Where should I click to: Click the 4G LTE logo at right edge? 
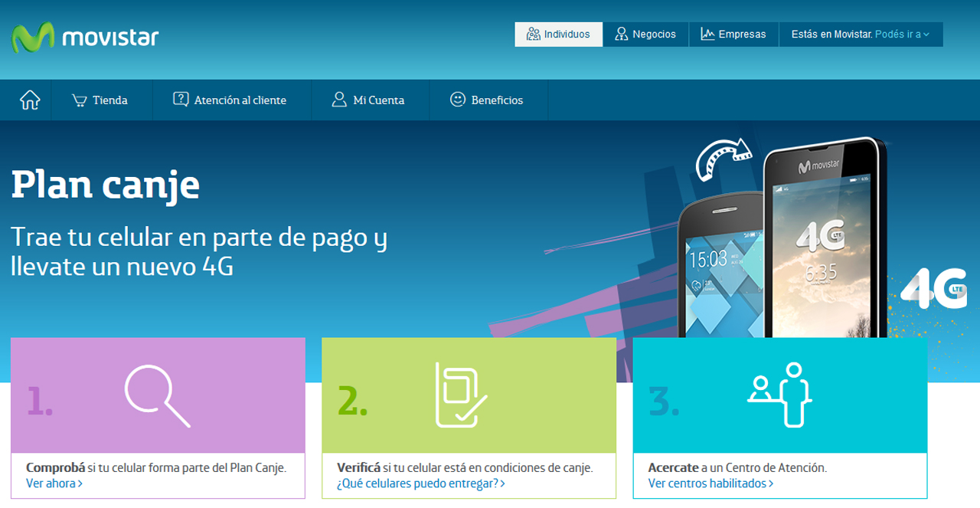(x=933, y=288)
